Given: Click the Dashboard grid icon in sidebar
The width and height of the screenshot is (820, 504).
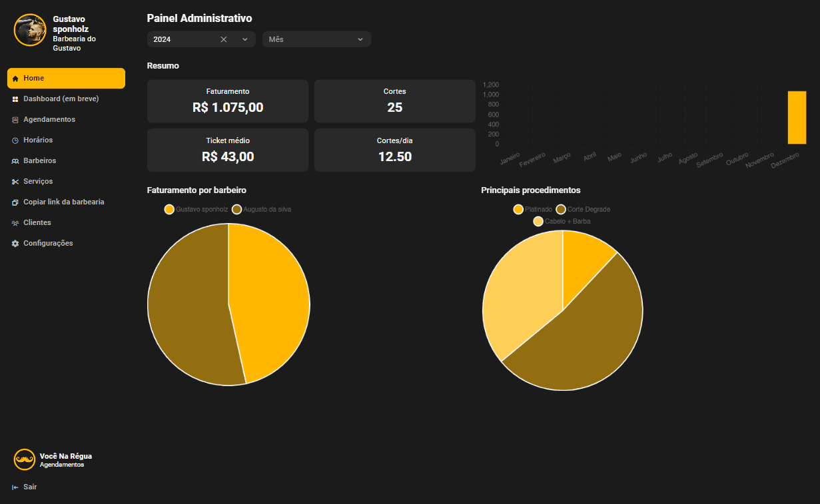Looking at the screenshot, I should pyautogui.click(x=15, y=99).
